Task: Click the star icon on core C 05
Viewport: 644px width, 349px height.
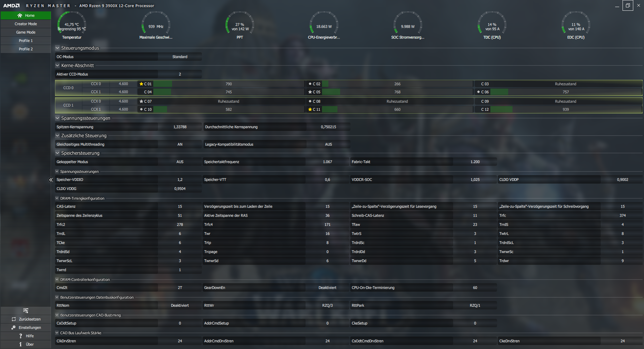Action: [x=310, y=92]
